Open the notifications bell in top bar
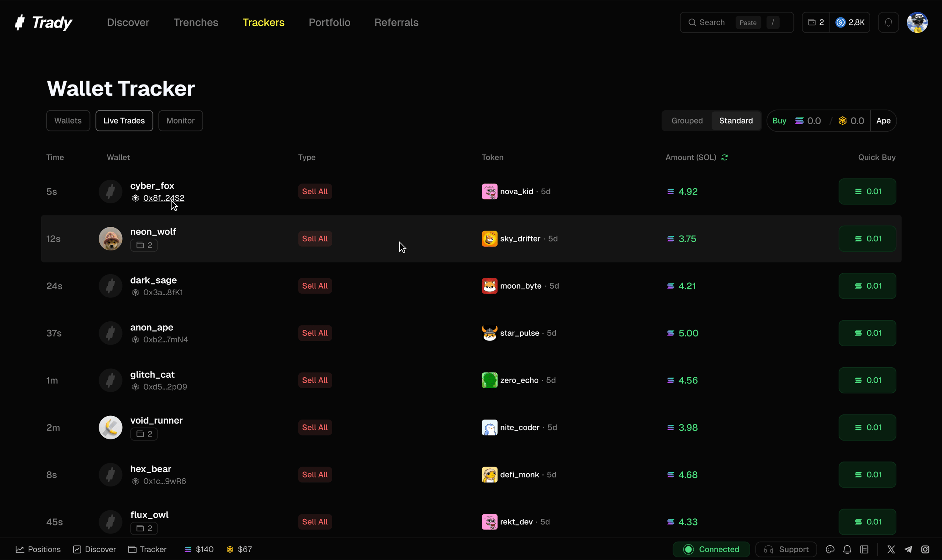942x560 pixels. pyautogui.click(x=888, y=22)
